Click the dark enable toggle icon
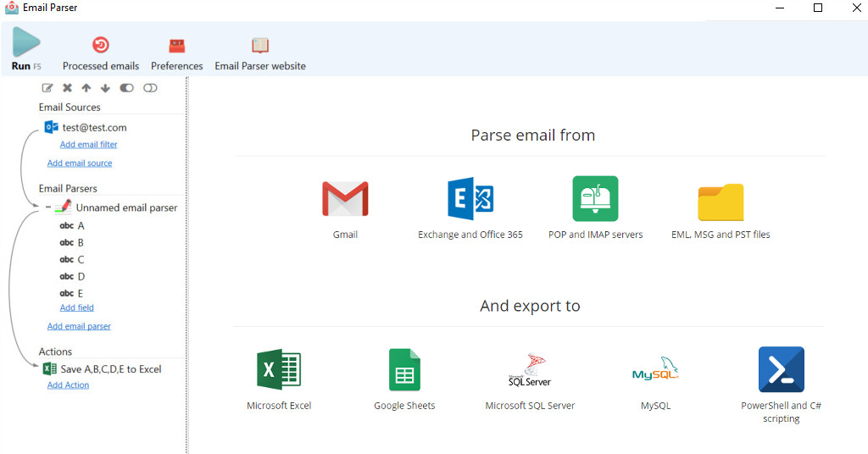868x454 pixels. tap(127, 88)
